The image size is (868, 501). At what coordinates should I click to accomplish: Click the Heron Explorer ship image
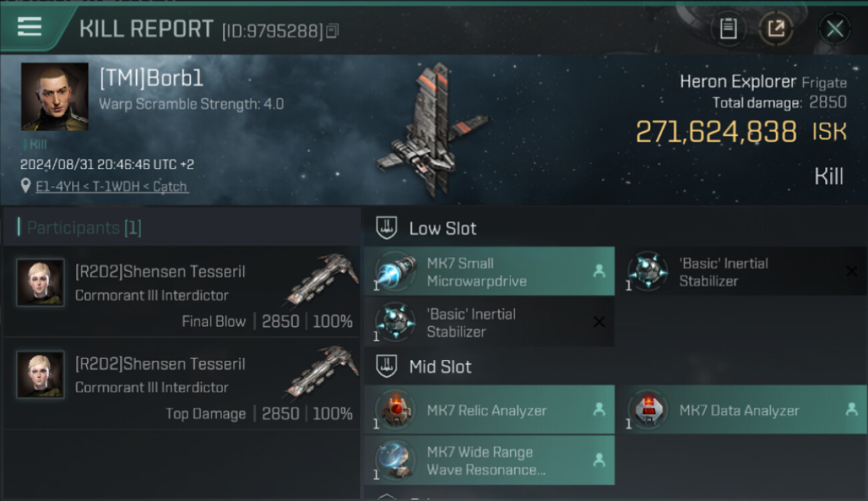point(433,130)
